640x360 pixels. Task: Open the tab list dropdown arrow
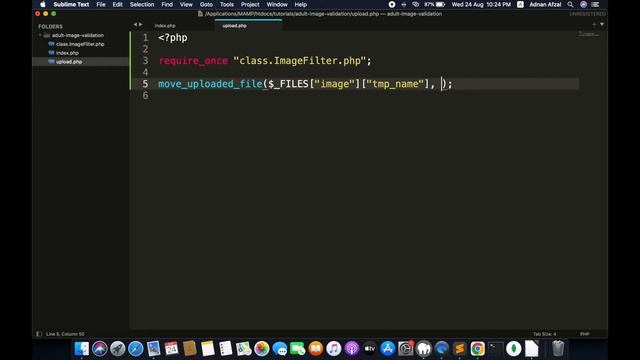click(602, 24)
